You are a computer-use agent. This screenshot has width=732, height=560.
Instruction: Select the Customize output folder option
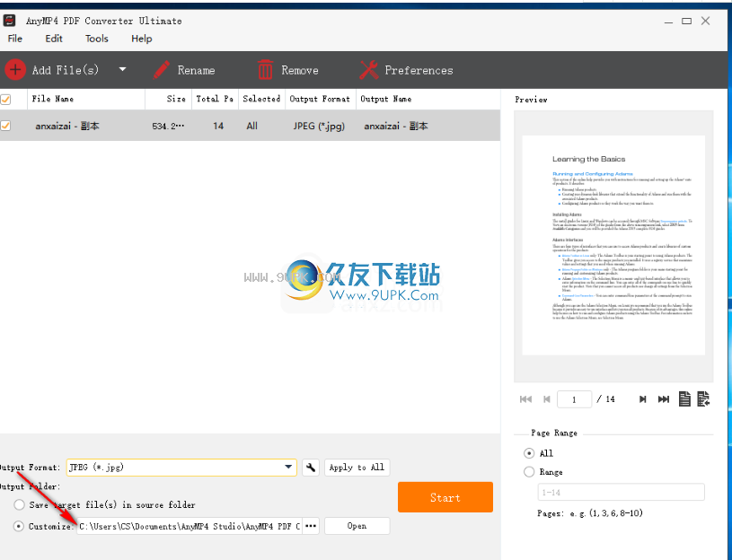pyautogui.click(x=19, y=526)
